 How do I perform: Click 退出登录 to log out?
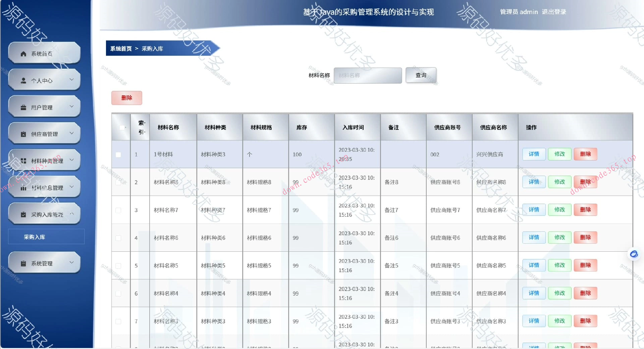[553, 12]
